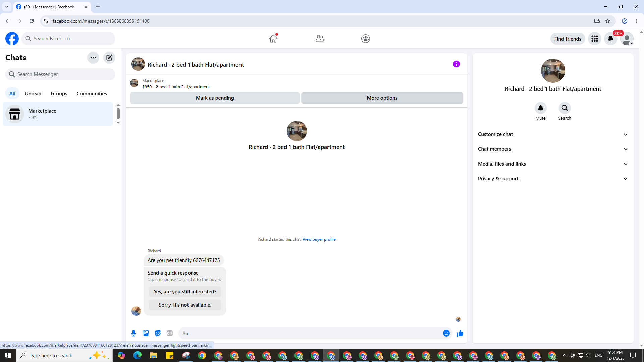Screen dimensions: 644x362
Task: Expand Privacy & support section
Action: (x=553, y=179)
